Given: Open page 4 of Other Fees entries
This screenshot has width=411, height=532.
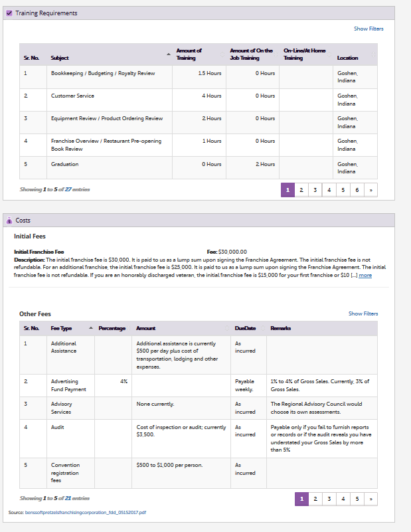Looking at the screenshot, I should click(x=343, y=499).
